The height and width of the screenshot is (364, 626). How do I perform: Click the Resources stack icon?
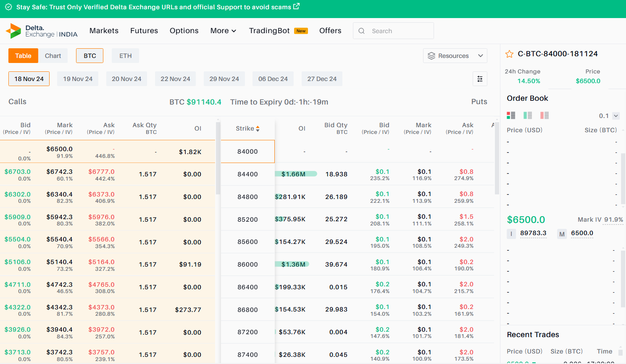[431, 56]
